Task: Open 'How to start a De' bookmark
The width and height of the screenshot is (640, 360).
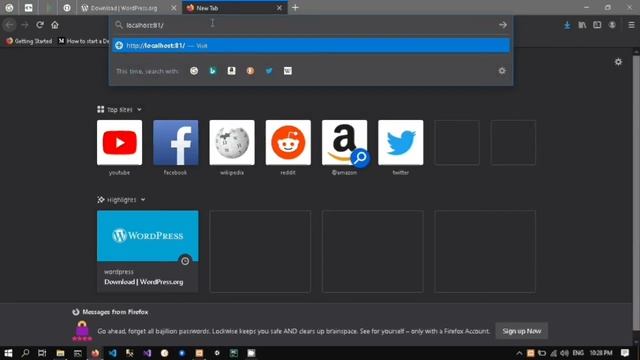Action: click(84, 41)
